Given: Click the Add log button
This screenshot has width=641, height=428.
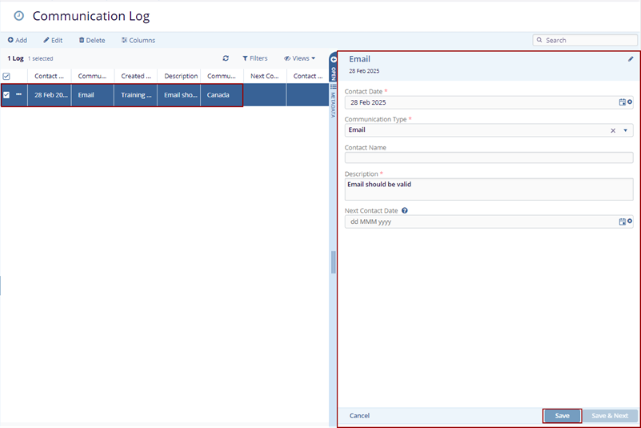Looking at the screenshot, I should pos(18,40).
